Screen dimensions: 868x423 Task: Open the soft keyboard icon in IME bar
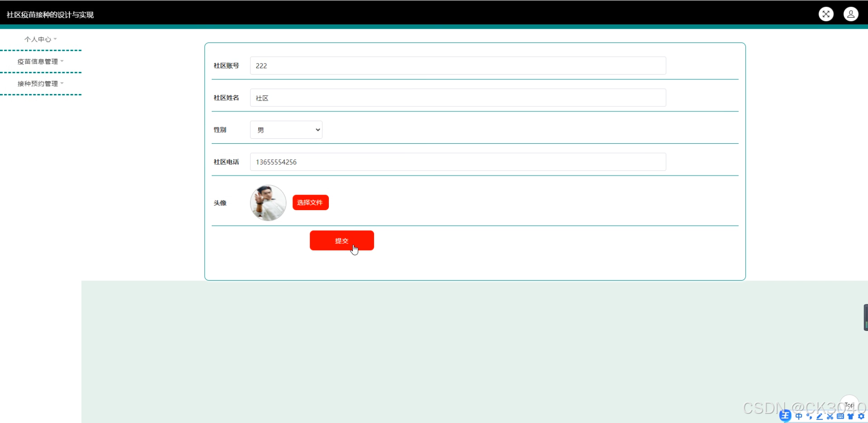(840, 416)
